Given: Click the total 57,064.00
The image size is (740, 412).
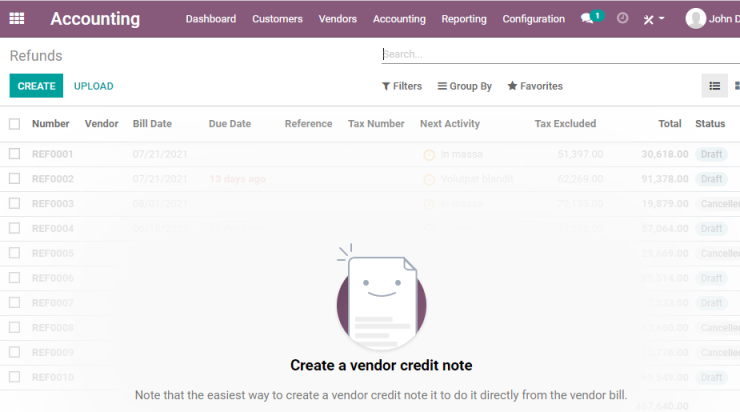Looking at the screenshot, I should coord(664,228).
